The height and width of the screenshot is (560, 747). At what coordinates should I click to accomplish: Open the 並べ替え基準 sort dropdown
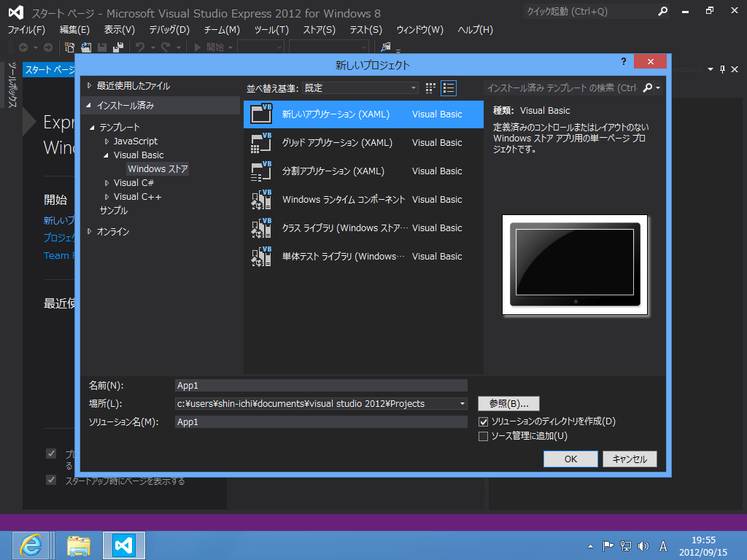(360, 88)
